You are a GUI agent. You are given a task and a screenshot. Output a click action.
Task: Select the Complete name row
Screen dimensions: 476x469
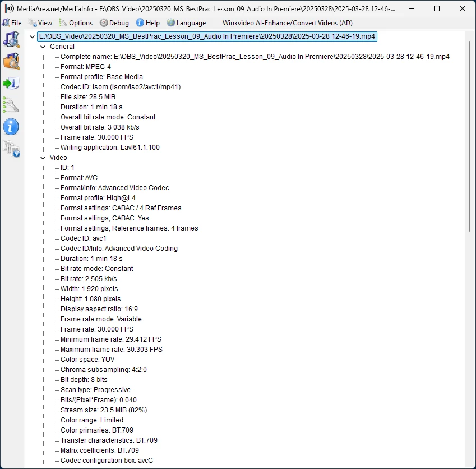[x=255, y=57]
